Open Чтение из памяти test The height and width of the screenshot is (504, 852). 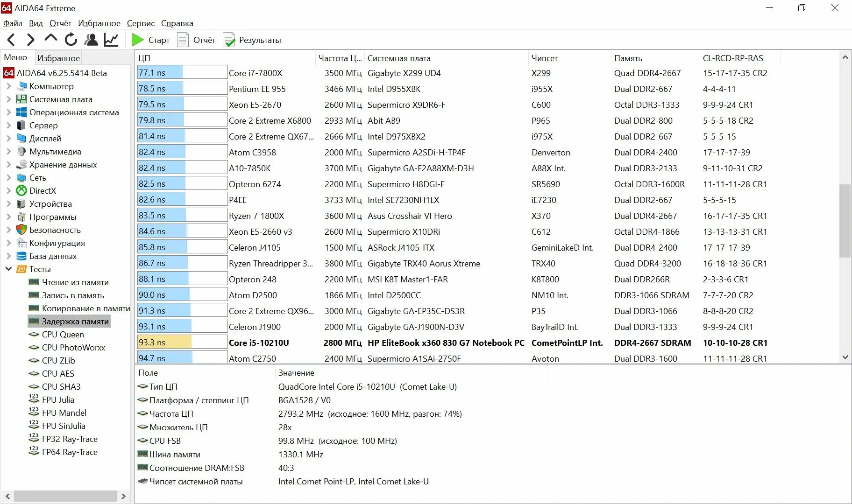[x=69, y=282]
